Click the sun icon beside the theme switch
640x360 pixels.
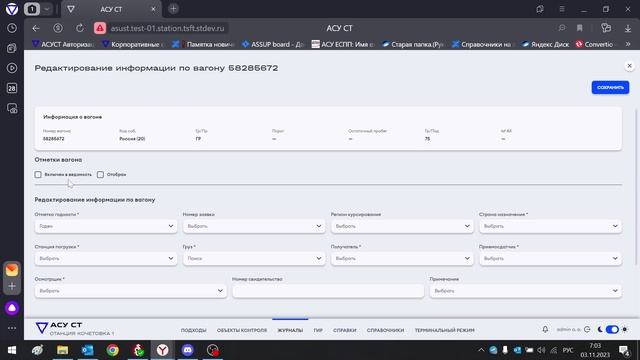(625, 329)
